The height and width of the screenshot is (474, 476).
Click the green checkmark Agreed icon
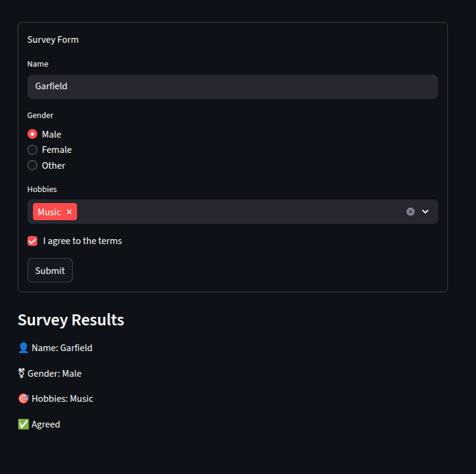[23, 424]
